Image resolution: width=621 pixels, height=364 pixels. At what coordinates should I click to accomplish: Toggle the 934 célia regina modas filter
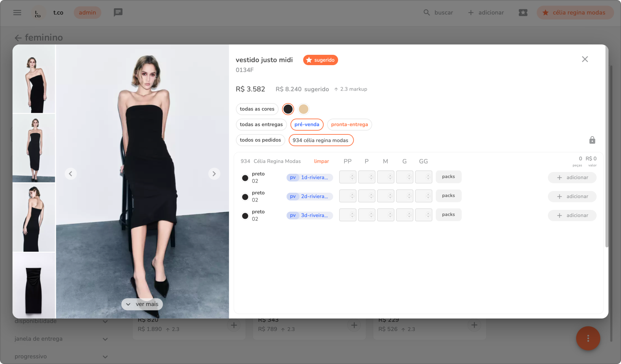[321, 140]
